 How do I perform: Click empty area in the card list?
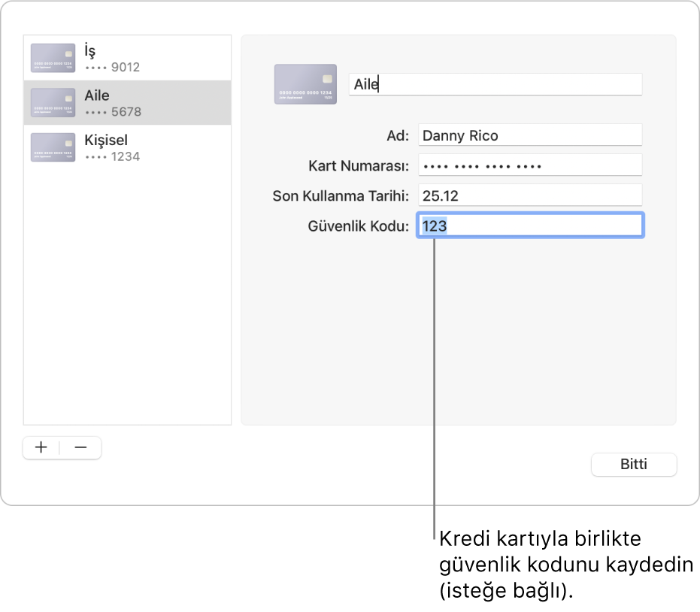pos(127,301)
